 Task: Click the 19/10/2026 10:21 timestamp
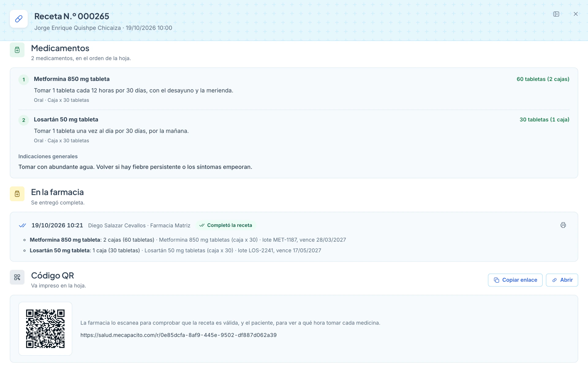click(x=57, y=225)
